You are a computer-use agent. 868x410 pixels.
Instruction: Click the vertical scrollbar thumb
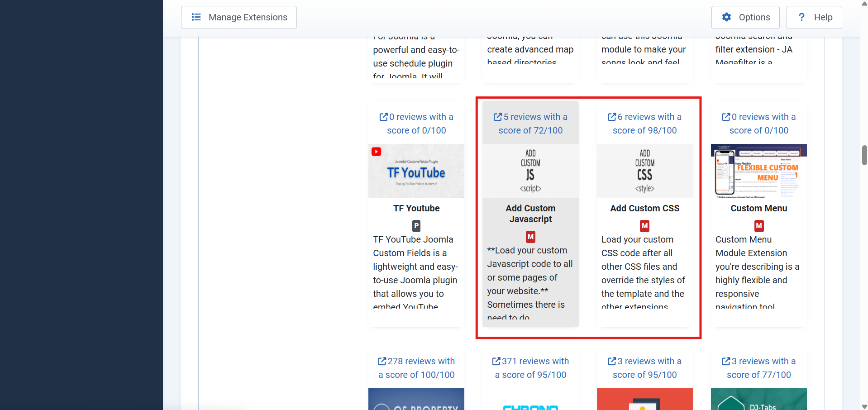click(x=864, y=155)
